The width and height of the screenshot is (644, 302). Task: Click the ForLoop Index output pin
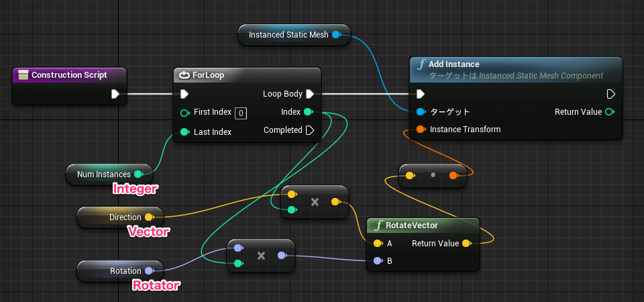(308, 112)
